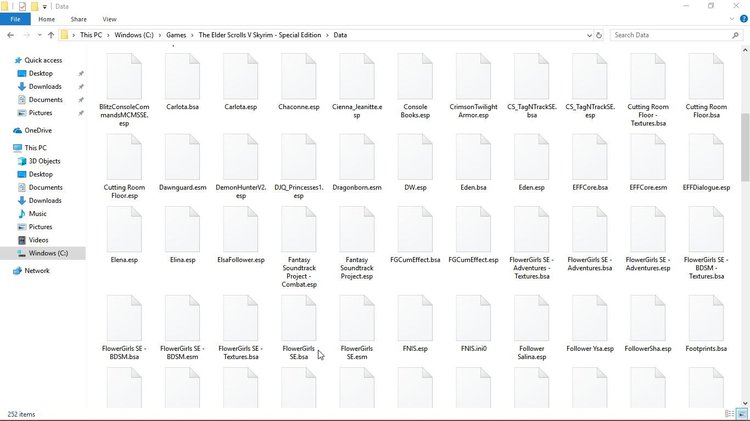Select the Carlota.bsa file icon
Screen dimensions: 750x421
click(x=182, y=77)
